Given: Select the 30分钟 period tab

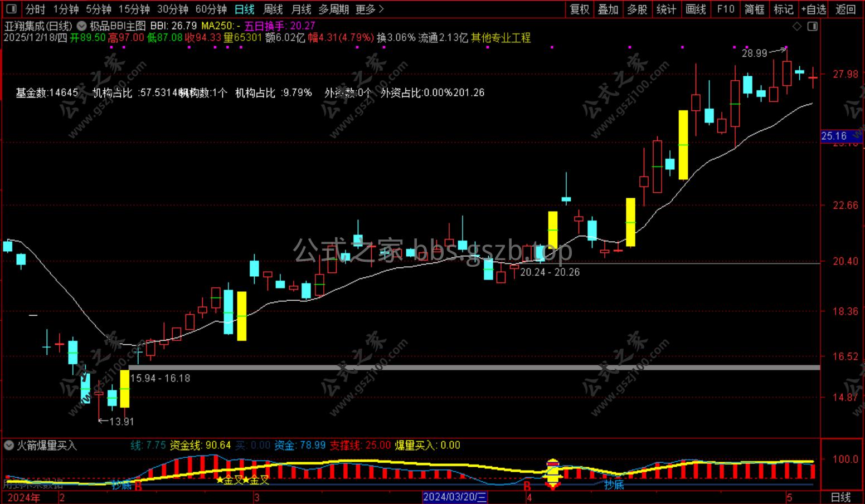Looking at the screenshot, I should [173, 9].
